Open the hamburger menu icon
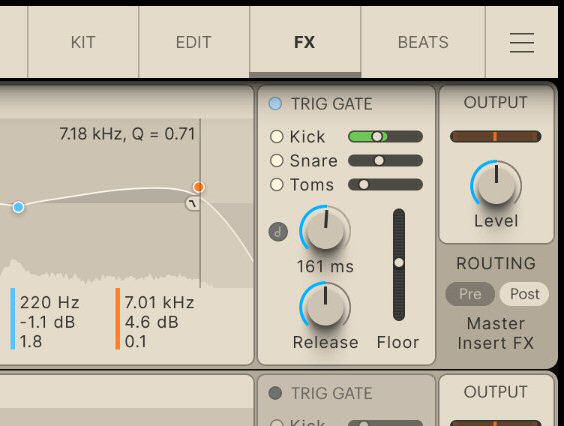Screen dimensions: 564x426 [522, 42]
